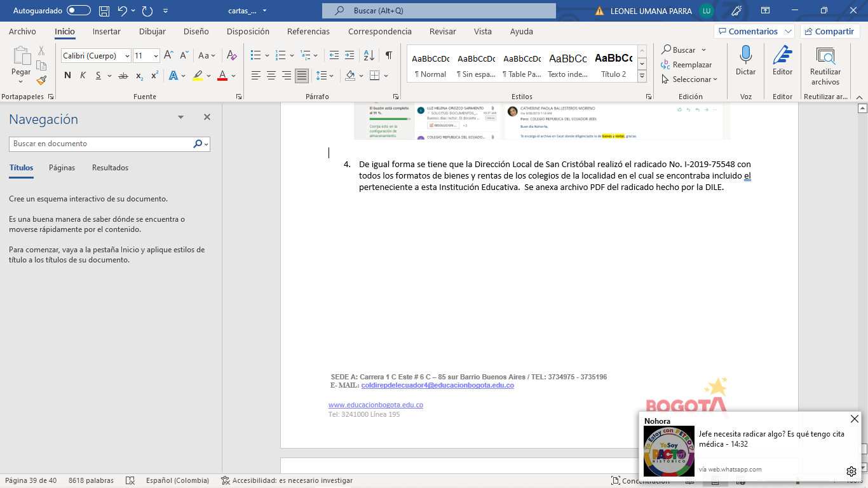
Task: Toggle bold formatting with N button
Action: coord(67,76)
